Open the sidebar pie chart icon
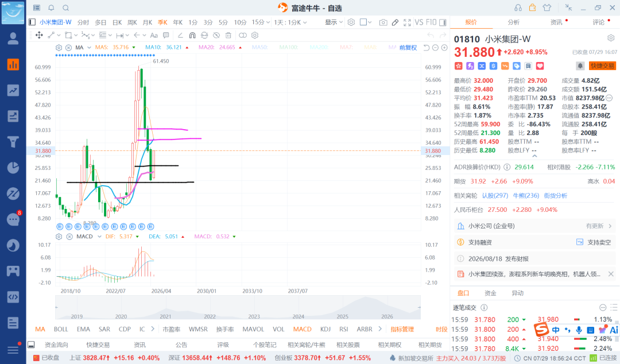 (13, 168)
